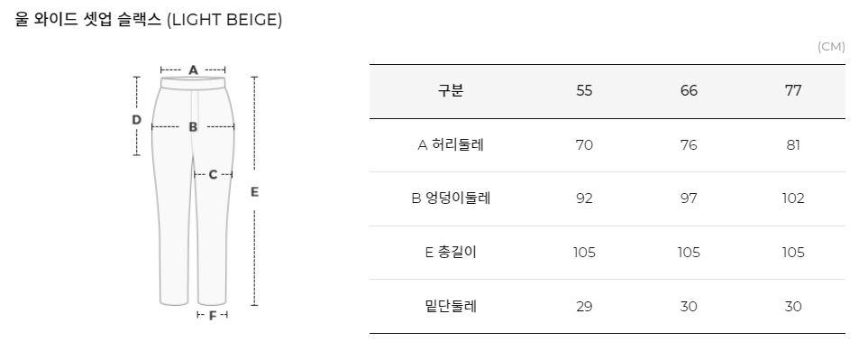The width and height of the screenshot is (868, 351).
Task: Click the product title 울 와이드 셋업 슬랙스
Action: click(89, 20)
